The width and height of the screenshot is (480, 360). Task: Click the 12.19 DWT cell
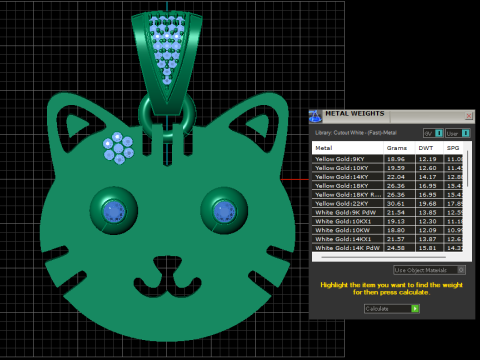(x=428, y=159)
